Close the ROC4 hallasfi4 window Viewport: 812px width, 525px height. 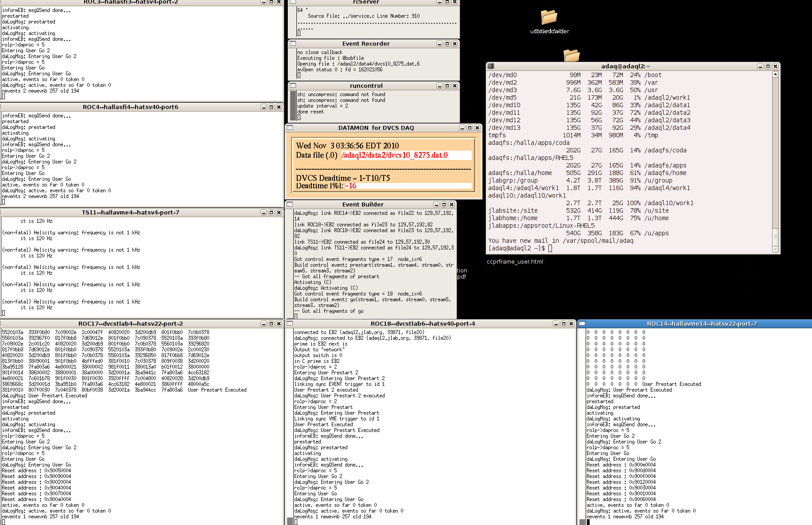point(279,107)
